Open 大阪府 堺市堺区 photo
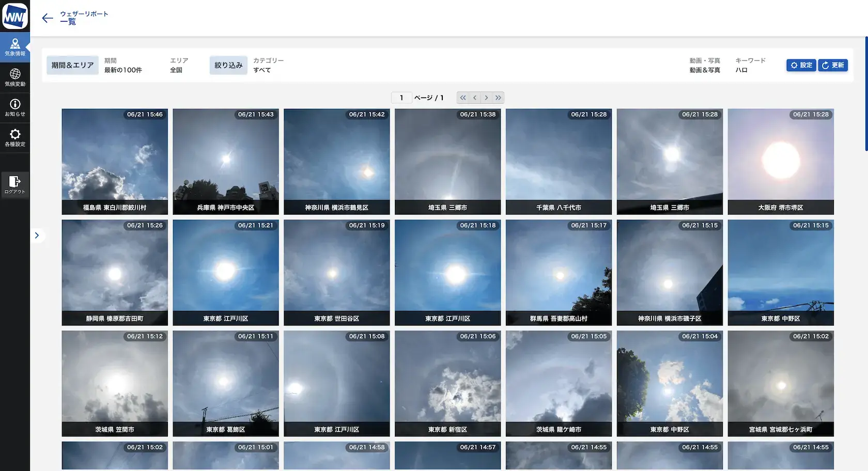Screen dimensions: 868x471 pyautogui.click(x=781, y=162)
